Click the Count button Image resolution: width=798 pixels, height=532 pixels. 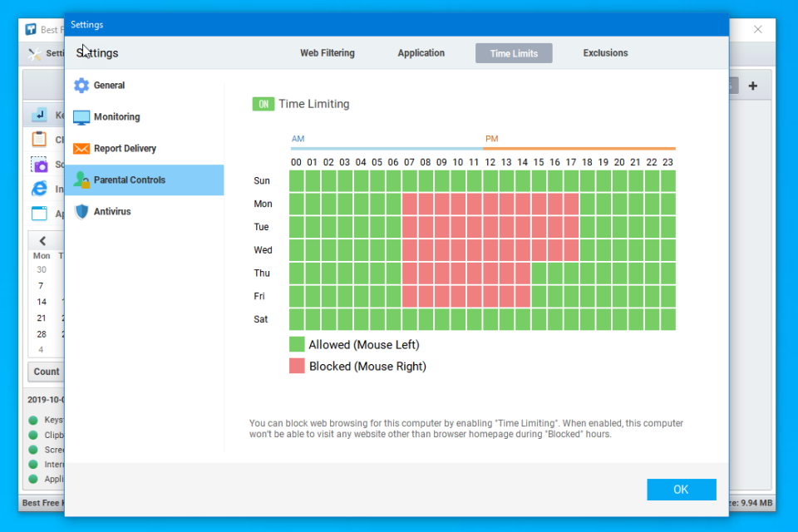click(46, 372)
